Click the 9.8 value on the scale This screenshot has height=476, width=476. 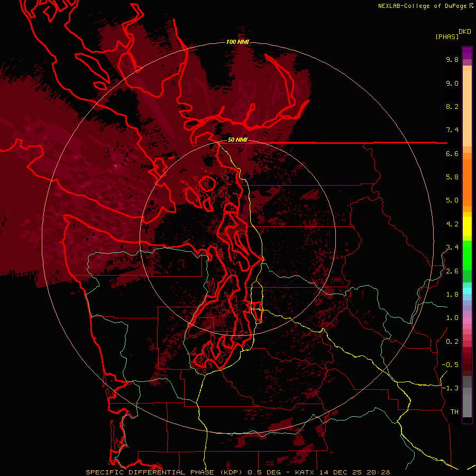(x=452, y=59)
